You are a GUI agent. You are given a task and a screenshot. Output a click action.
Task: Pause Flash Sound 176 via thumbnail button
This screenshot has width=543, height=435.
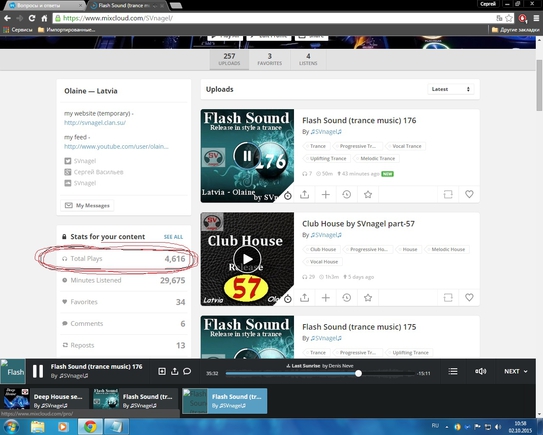coord(247,156)
